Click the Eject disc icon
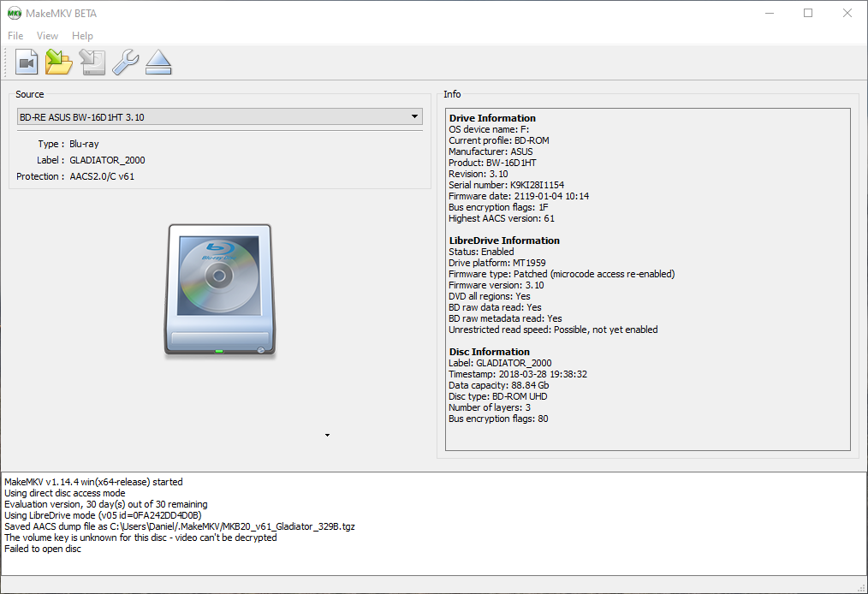 (x=158, y=62)
